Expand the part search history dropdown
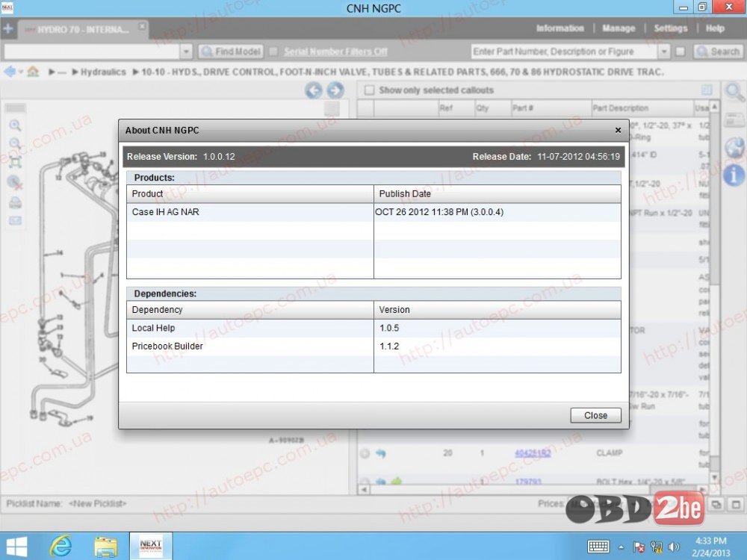 coord(663,52)
